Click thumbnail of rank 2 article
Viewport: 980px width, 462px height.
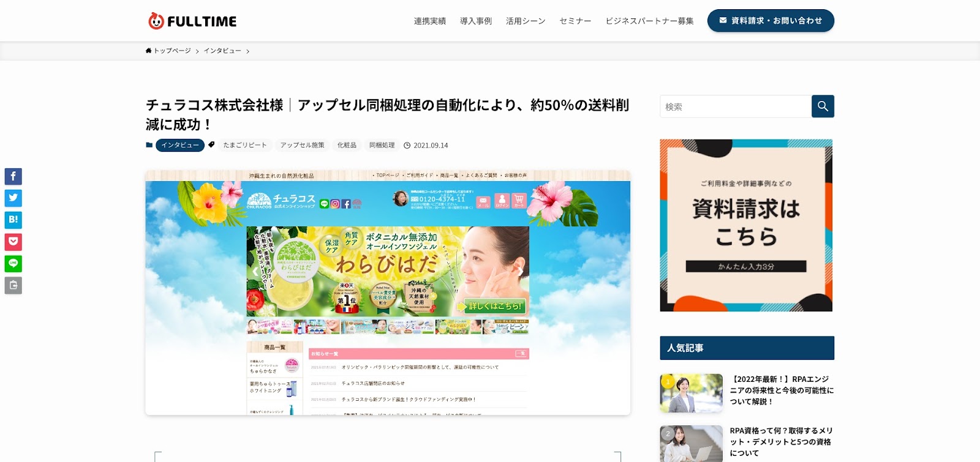click(x=692, y=444)
